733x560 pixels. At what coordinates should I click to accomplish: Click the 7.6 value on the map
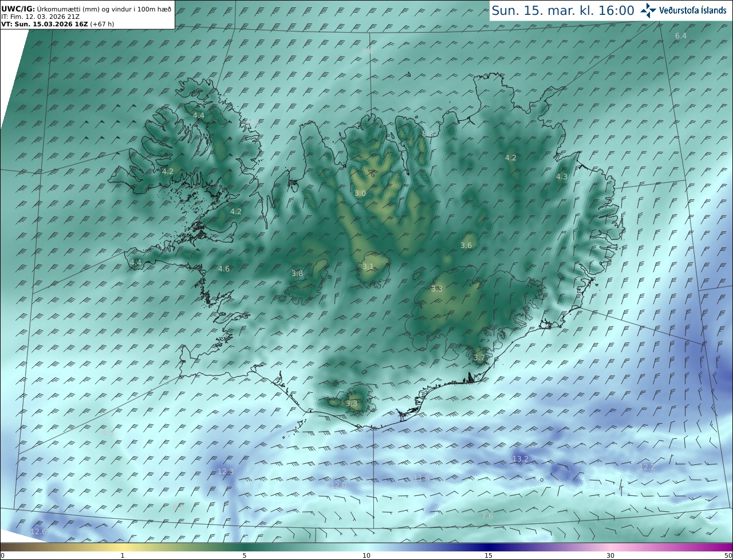(487, 516)
